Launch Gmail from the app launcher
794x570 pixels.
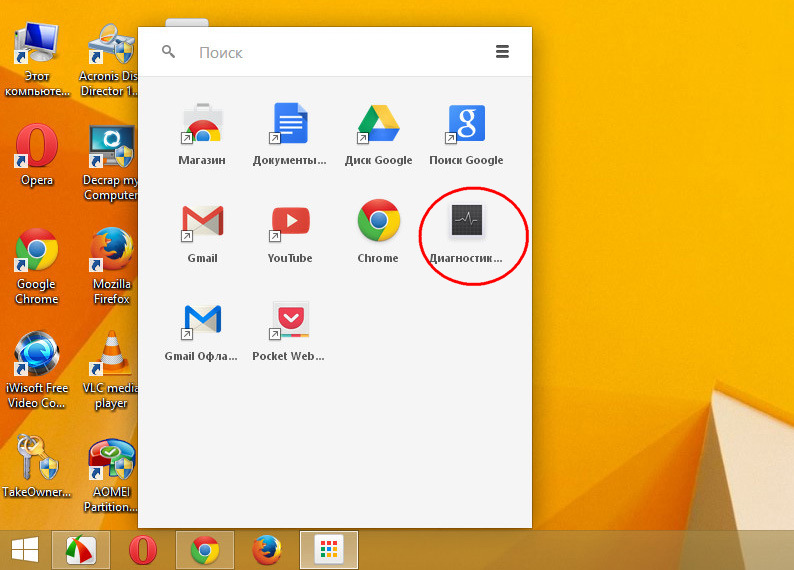pos(203,232)
